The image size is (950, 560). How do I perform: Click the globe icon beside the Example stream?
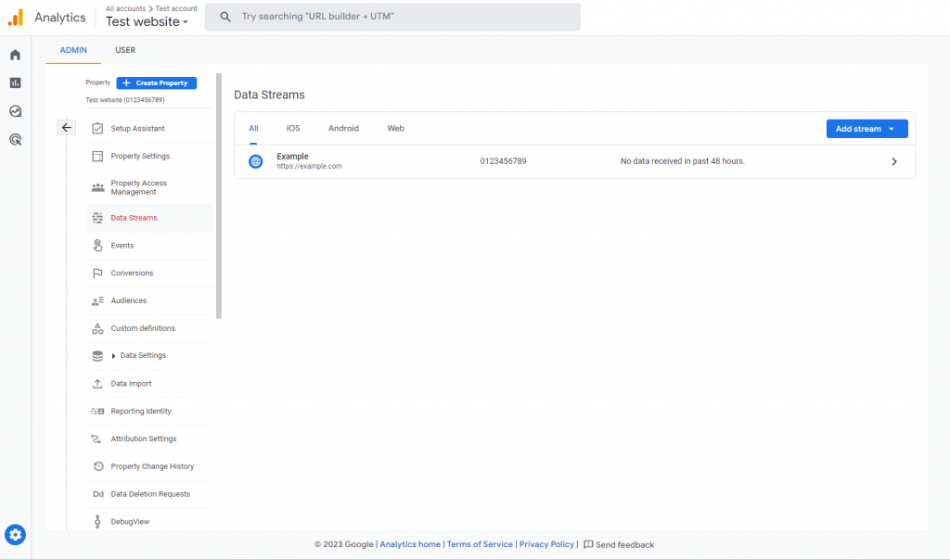254,160
